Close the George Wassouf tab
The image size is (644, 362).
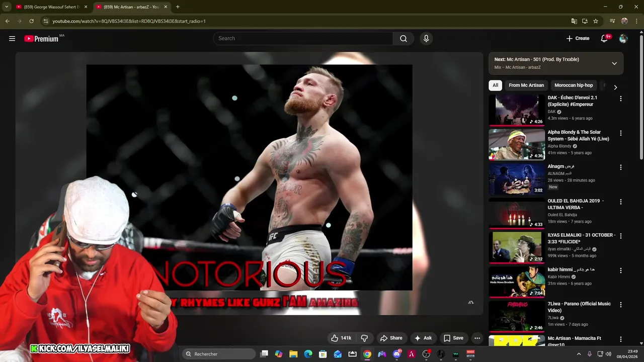pos(86,7)
